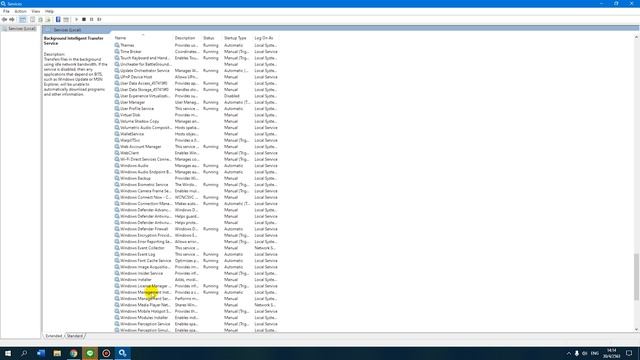Toggle the Show/Hide Console Tree toolbar icon
The height and width of the screenshot is (360, 640).
22,20
